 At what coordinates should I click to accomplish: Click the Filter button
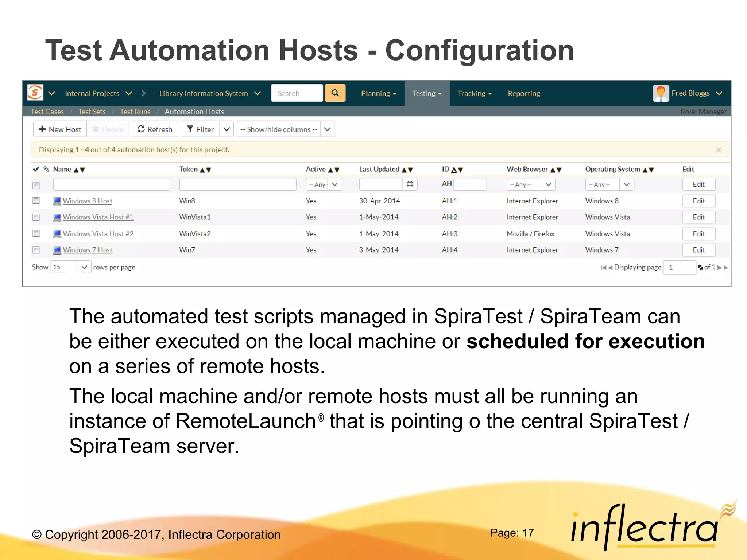[200, 129]
